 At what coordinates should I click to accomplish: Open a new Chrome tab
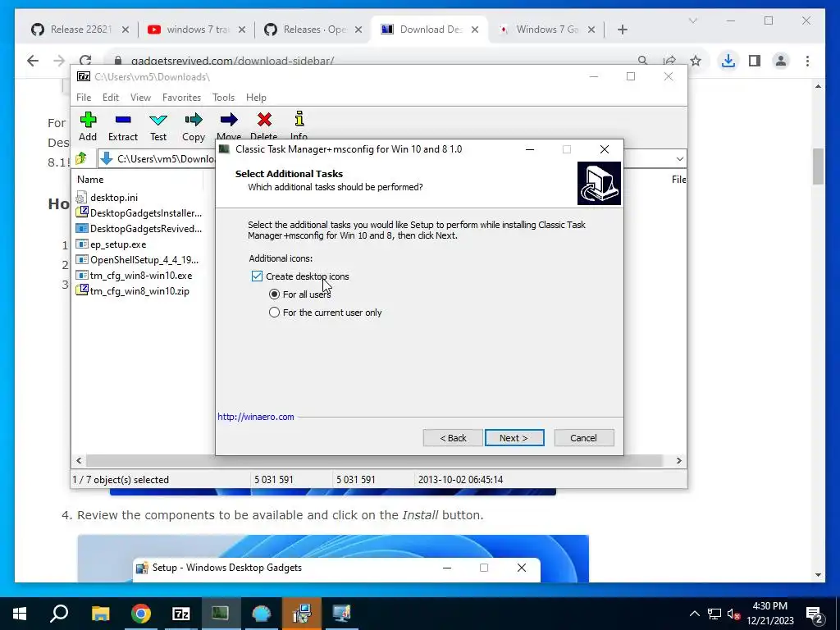[x=622, y=30]
